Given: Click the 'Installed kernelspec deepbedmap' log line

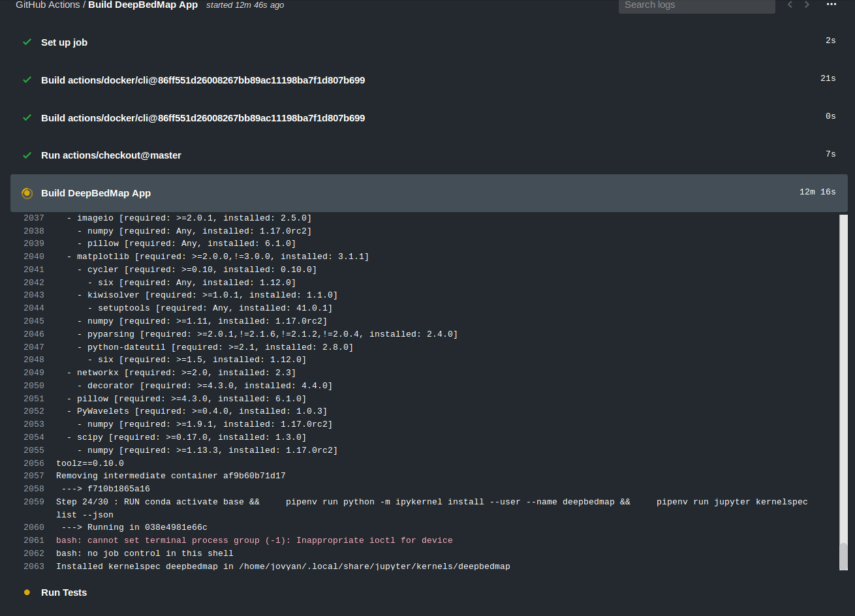Looking at the screenshot, I should tap(283, 566).
